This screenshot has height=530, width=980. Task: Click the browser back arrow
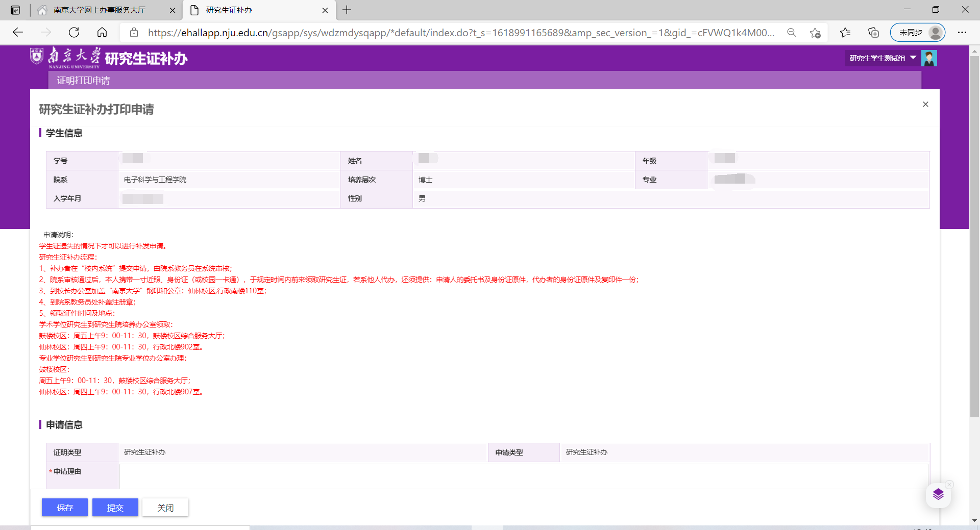[x=18, y=33]
